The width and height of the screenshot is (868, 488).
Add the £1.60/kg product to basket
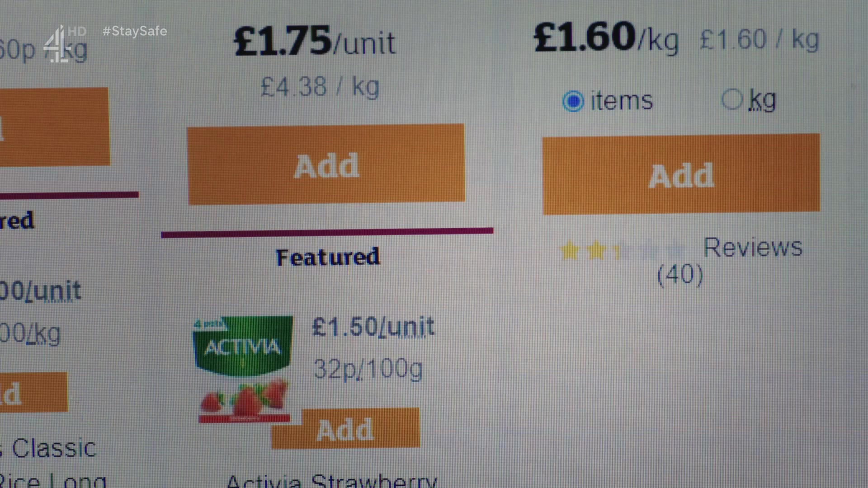coord(681,174)
